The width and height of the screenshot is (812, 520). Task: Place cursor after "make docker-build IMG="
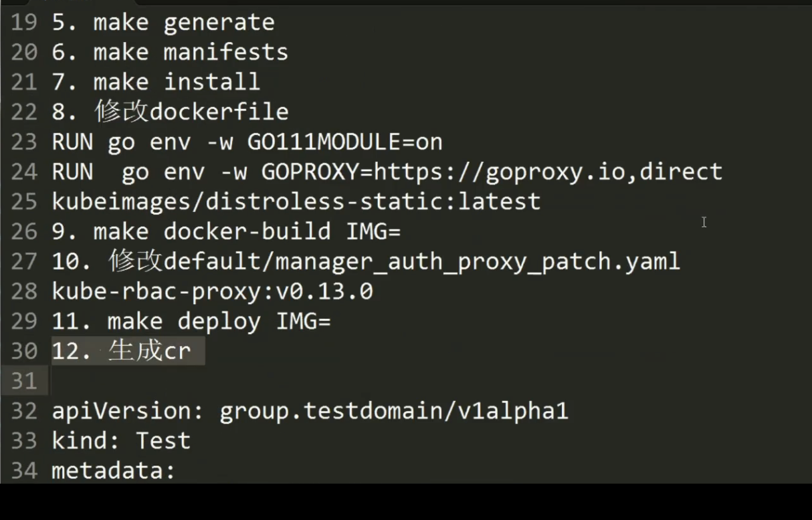point(401,231)
